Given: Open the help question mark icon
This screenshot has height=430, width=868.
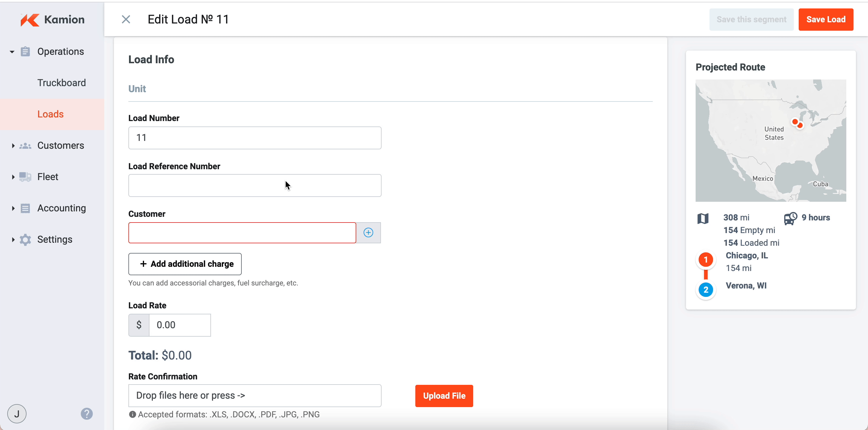Looking at the screenshot, I should [86, 414].
